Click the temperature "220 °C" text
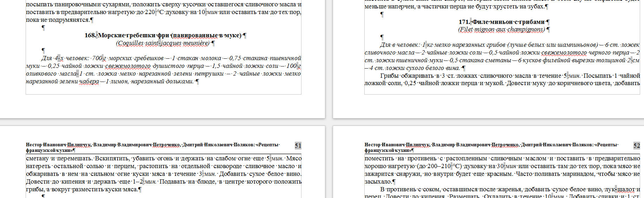This screenshot has width=644, height=198. (154, 12)
